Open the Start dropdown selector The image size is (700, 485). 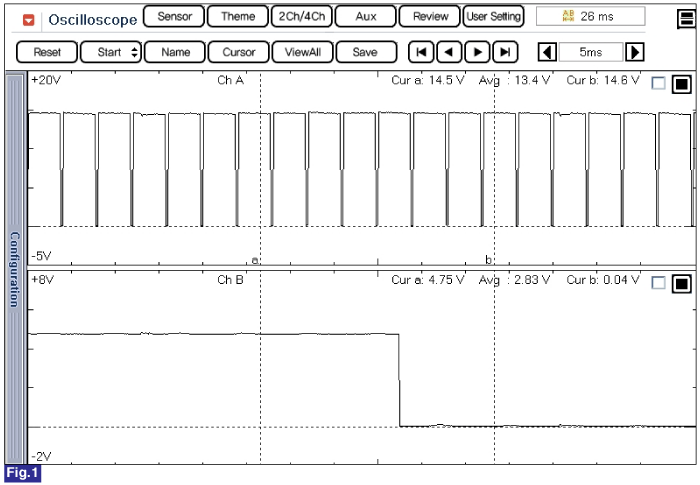pos(111,52)
